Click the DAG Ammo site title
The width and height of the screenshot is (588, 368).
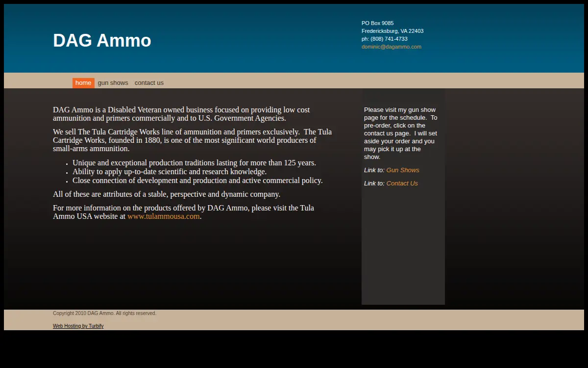click(102, 40)
